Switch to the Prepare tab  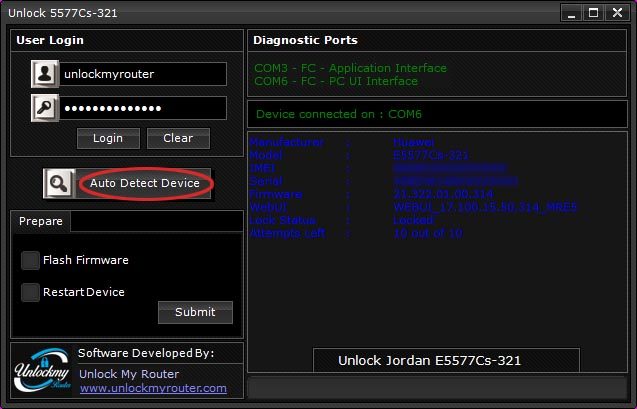pyautogui.click(x=41, y=221)
